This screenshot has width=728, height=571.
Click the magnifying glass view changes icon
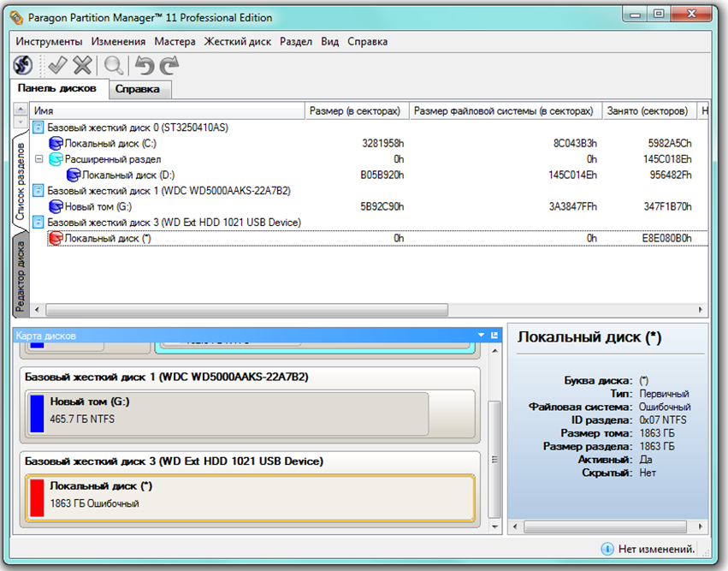pos(114,66)
